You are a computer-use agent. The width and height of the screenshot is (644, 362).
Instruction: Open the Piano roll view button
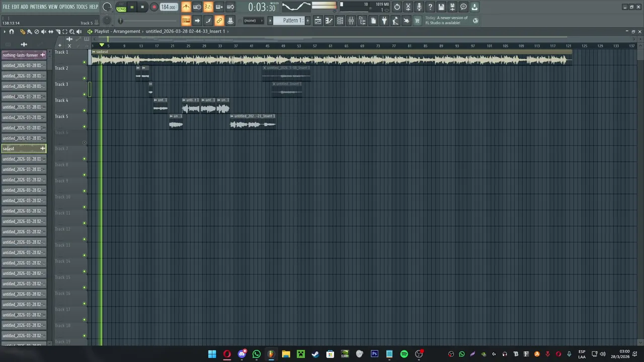(x=329, y=21)
